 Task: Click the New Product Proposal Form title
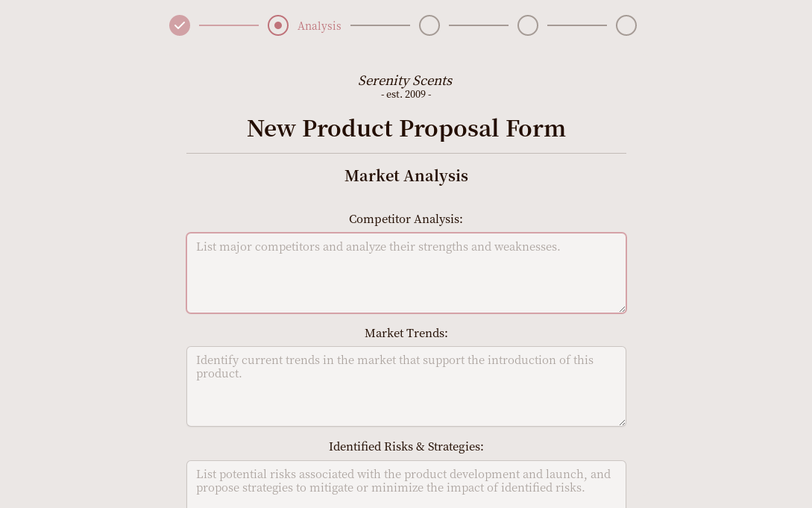406,128
